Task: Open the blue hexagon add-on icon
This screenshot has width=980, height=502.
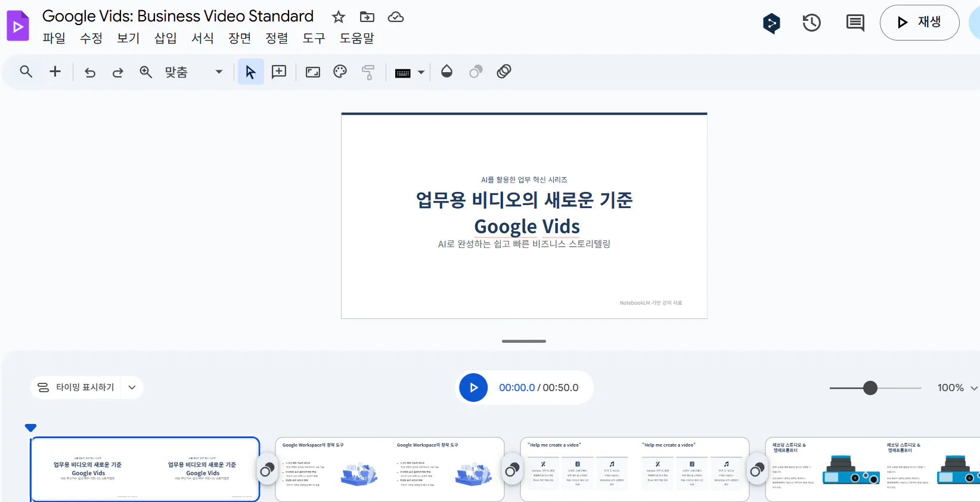Action: pyautogui.click(x=772, y=23)
